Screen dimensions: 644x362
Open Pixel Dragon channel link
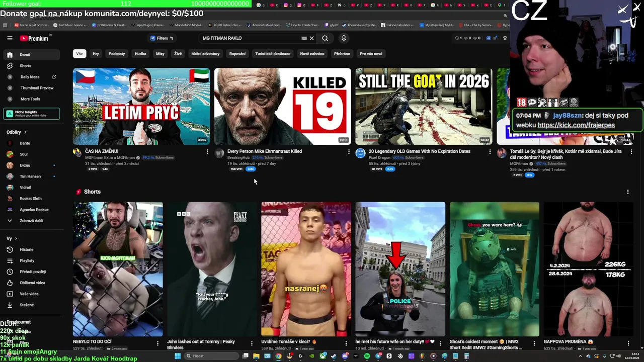(379, 157)
